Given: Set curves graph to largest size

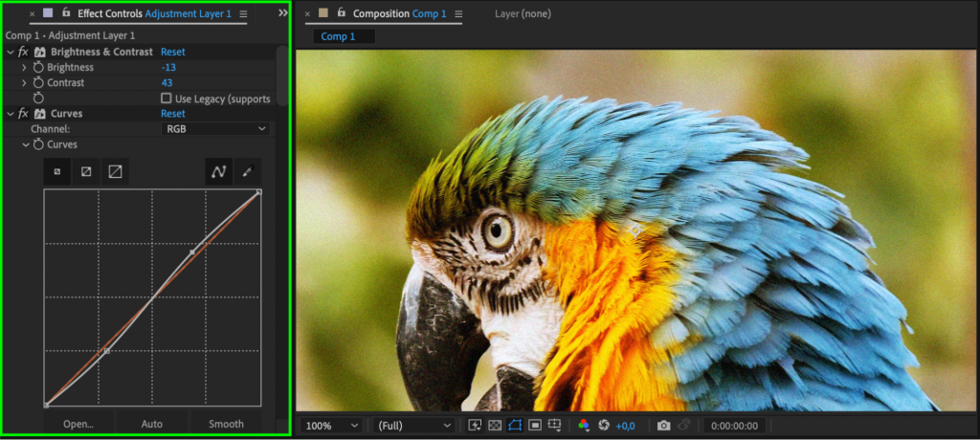Looking at the screenshot, I should pyautogui.click(x=116, y=172).
